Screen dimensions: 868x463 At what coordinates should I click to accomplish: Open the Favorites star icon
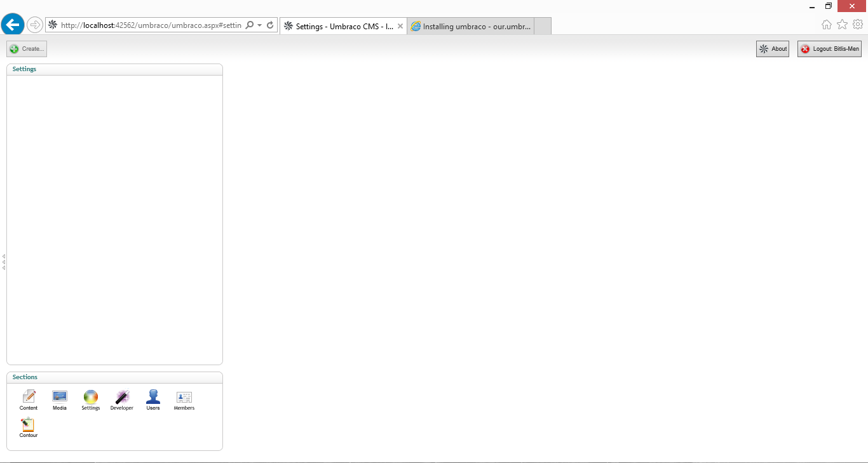pos(842,24)
